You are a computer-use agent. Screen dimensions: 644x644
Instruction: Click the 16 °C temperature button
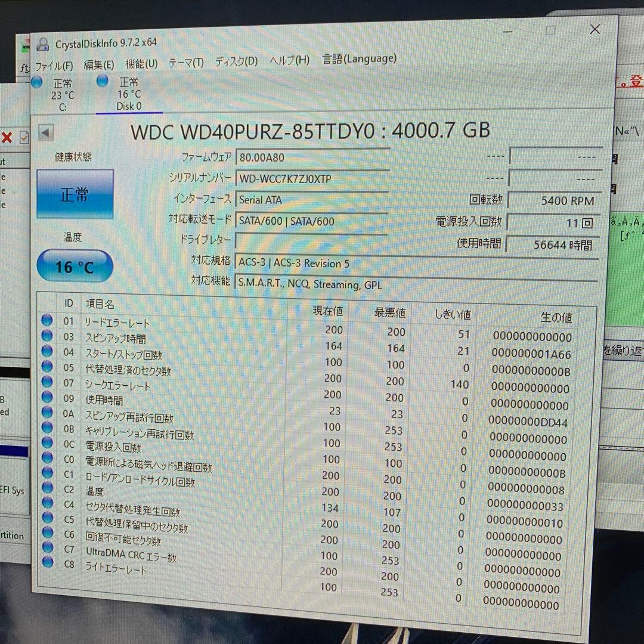point(75,267)
